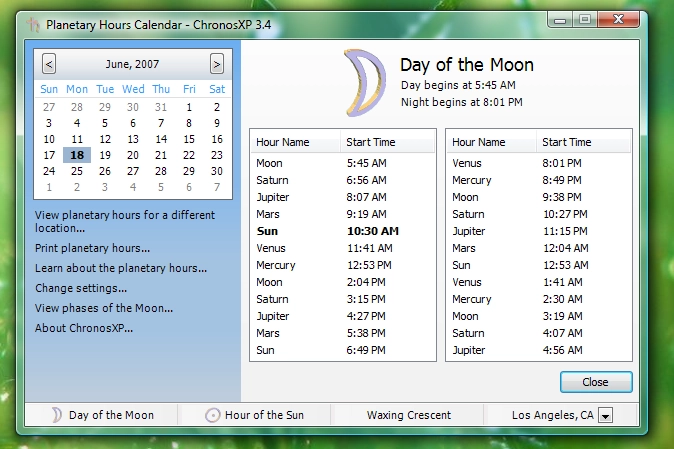Select the Jupiter 4:27 PM row
The image size is (674, 449).
(x=343, y=316)
